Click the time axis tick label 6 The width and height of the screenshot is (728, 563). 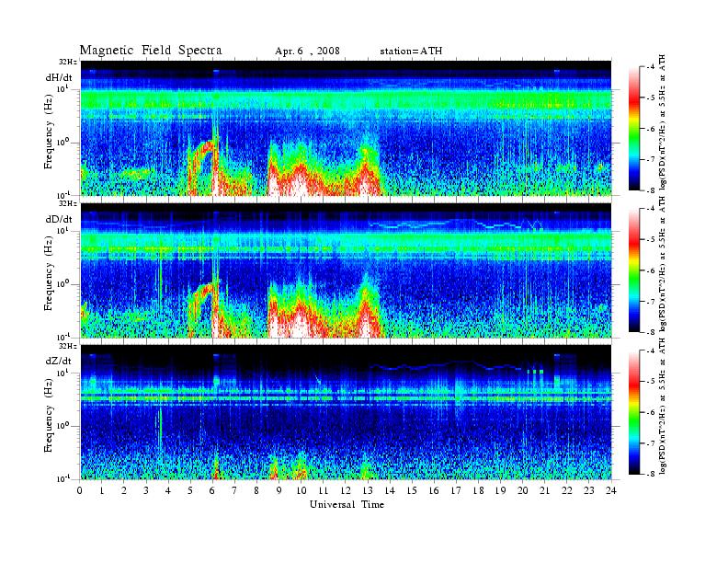[212, 490]
